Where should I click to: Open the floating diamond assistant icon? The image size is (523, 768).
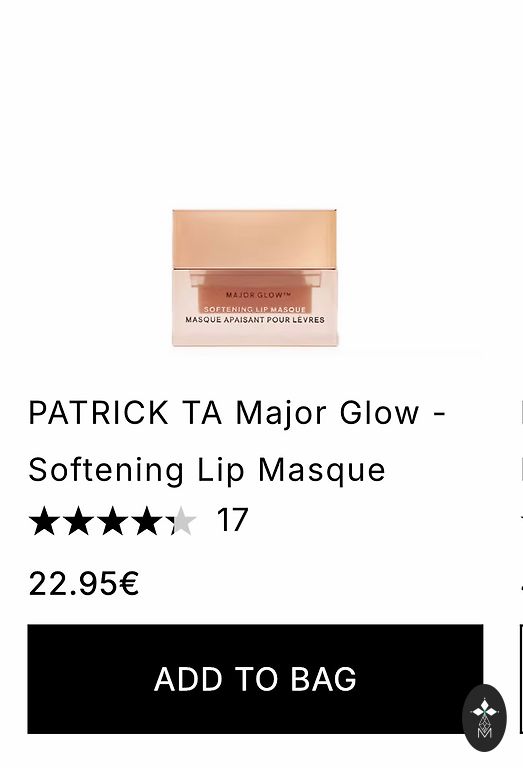pos(484,718)
